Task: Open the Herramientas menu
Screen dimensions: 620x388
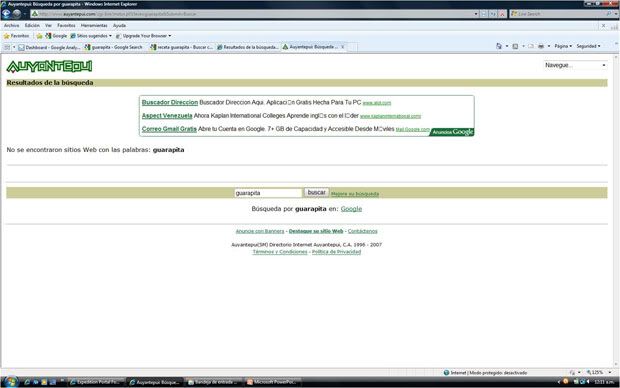Action: 94,25
